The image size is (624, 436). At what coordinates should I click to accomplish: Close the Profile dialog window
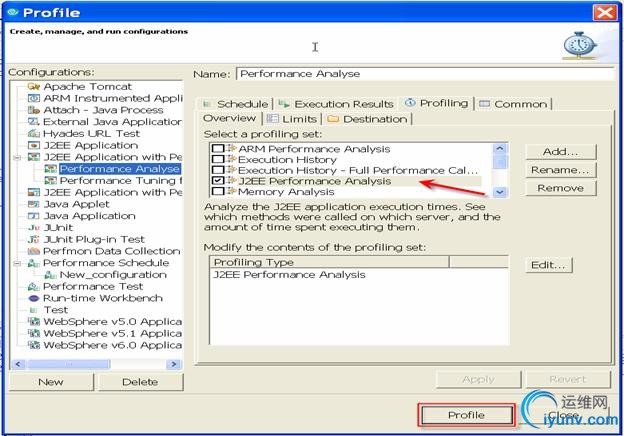pyautogui.click(x=604, y=12)
